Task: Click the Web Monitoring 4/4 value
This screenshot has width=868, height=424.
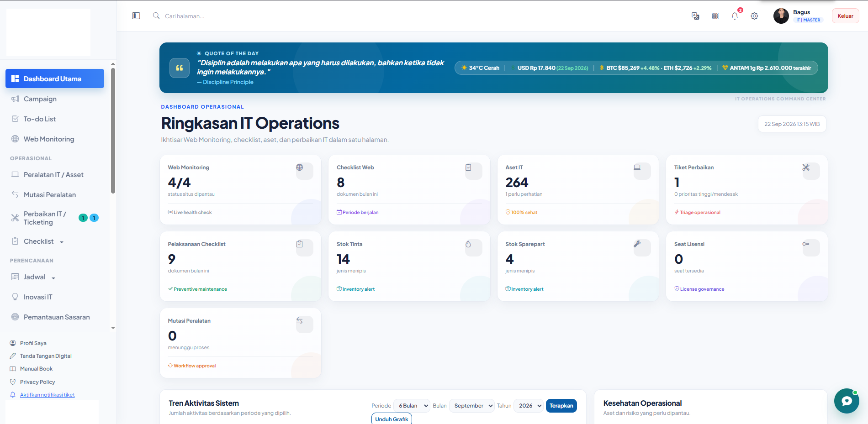Action: tap(180, 183)
